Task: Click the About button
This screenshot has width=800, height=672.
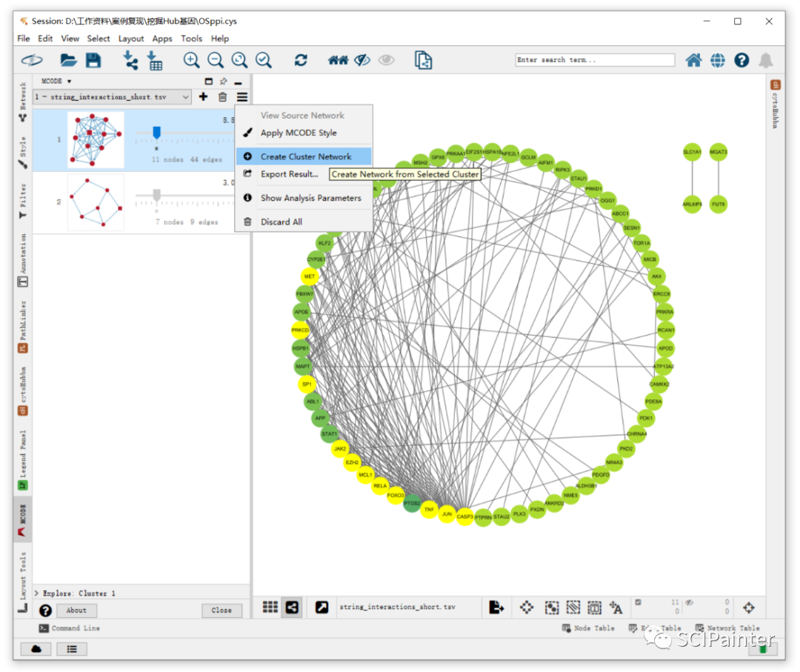Action: coord(76,610)
